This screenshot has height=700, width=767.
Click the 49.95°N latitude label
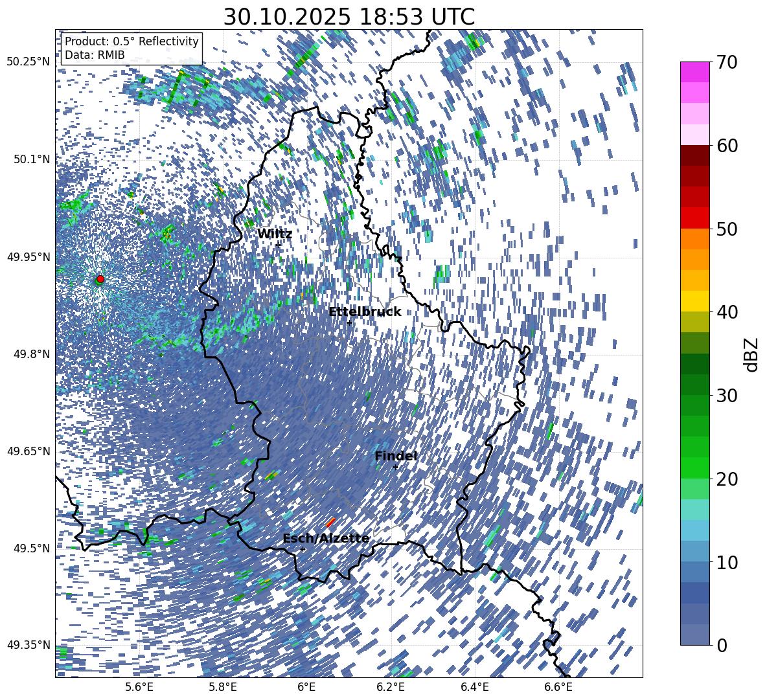pyautogui.click(x=28, y=256)
